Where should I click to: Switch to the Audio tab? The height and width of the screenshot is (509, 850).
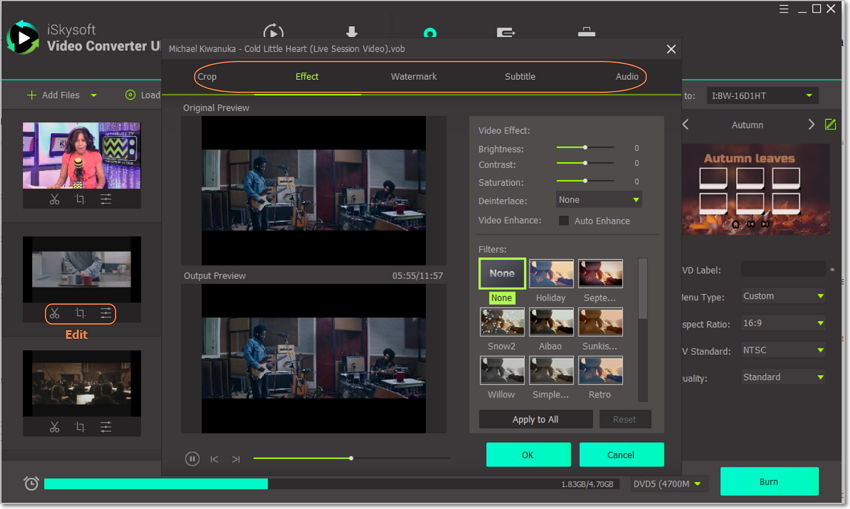(627, 77)
